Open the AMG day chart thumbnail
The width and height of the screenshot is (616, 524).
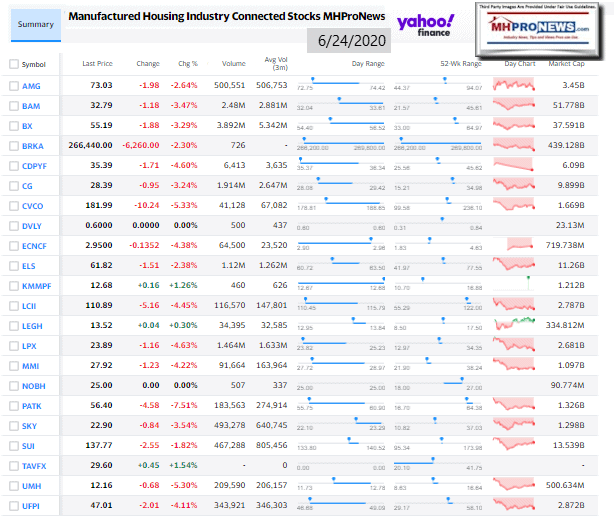(519, 86)
